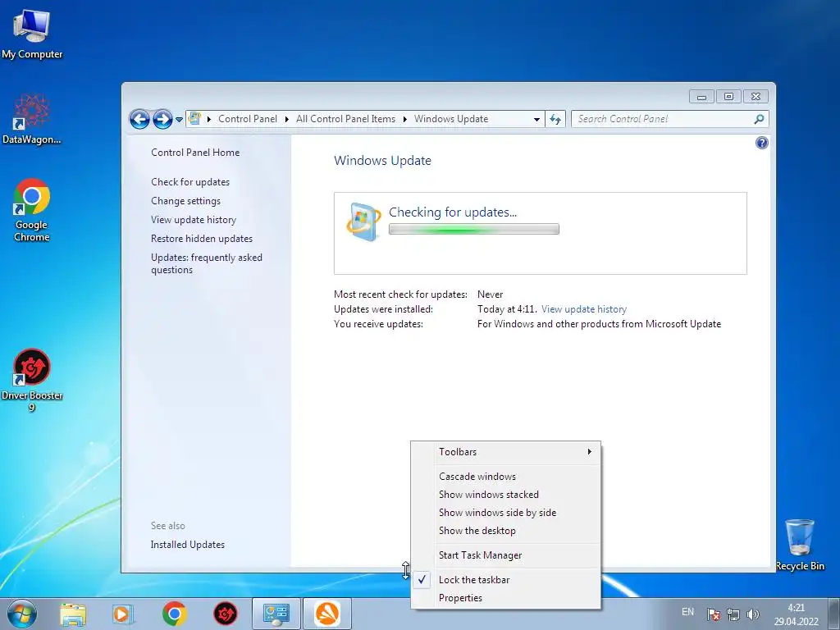Open Installed Updates under See also
Screen dimensions: 840x630
188,545
